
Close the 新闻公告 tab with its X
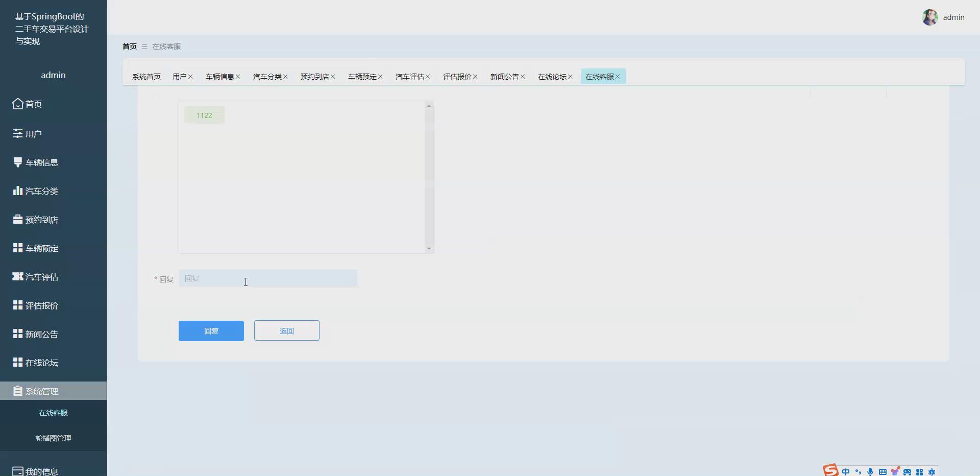point(523,77)
